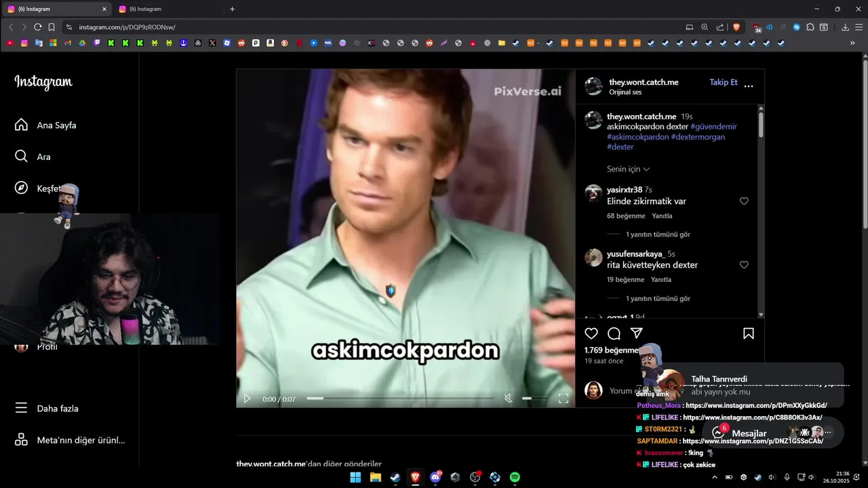Reload the page
Viewport: 868px width, 488px height.
pyautogui.click(x=37, y=27)
